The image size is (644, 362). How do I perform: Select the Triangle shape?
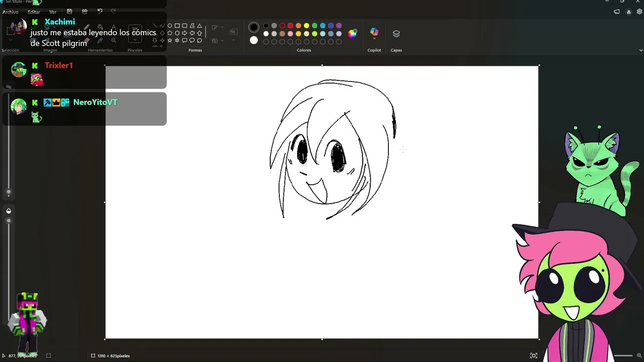199,26
